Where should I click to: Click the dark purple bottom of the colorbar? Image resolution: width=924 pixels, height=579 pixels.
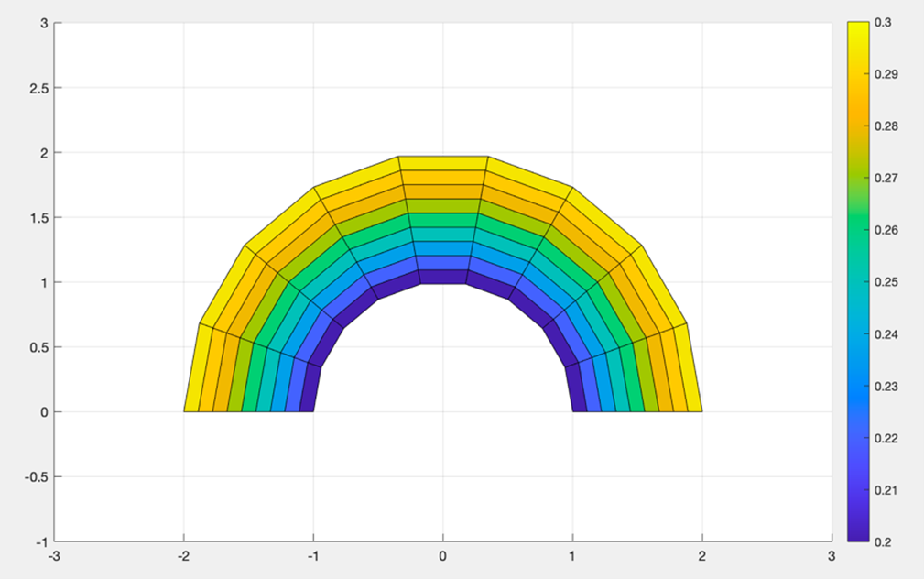(858, 535)
